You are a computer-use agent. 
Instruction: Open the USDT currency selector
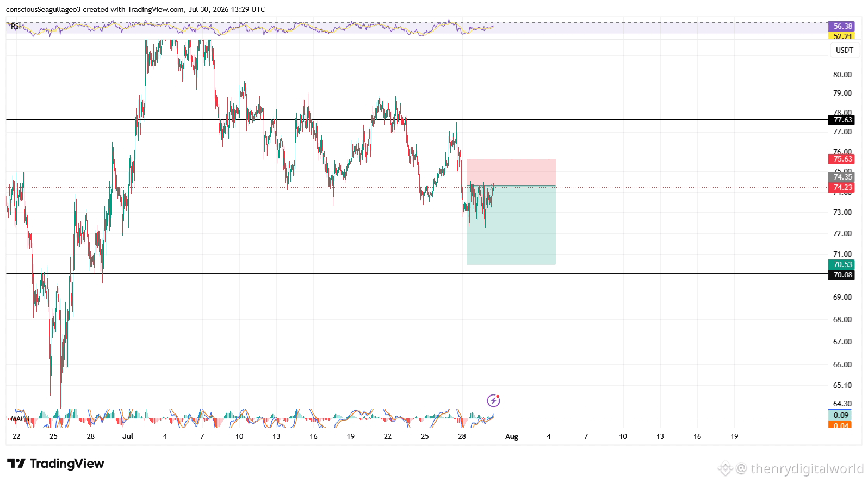[845, 50]
